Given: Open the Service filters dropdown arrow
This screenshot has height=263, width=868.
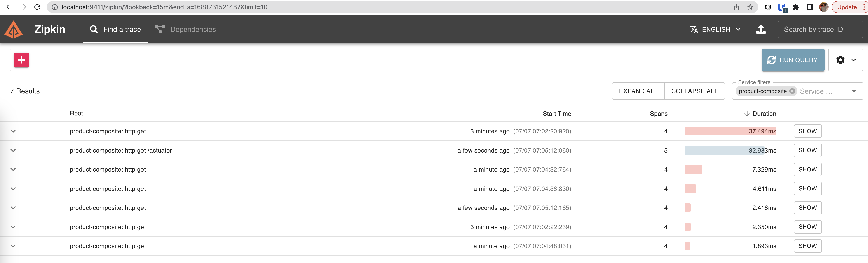Looking at the screenshot, I should (x=854, y=91).
